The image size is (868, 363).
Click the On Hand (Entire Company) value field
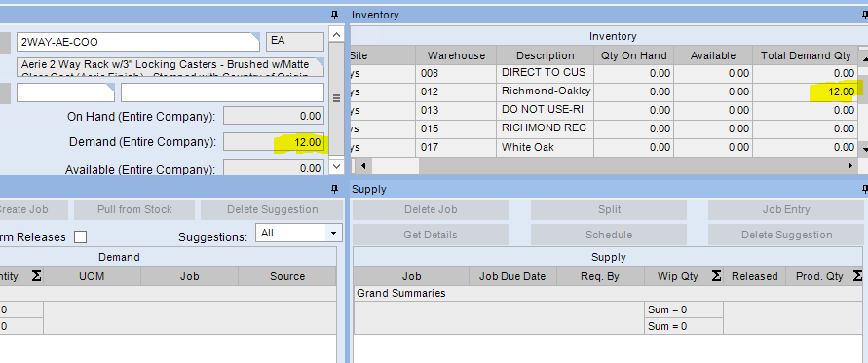point(274,116)
